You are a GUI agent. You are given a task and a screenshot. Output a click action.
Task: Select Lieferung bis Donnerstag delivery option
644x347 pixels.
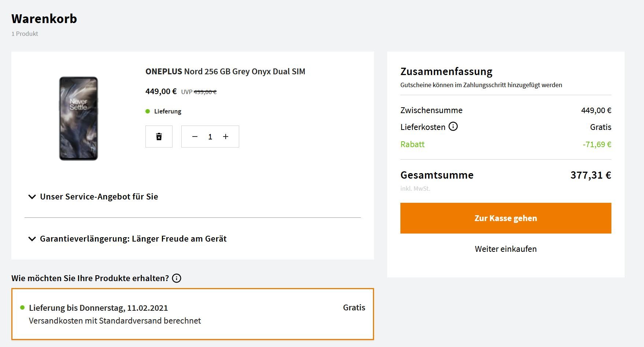(x=193, y=314)
